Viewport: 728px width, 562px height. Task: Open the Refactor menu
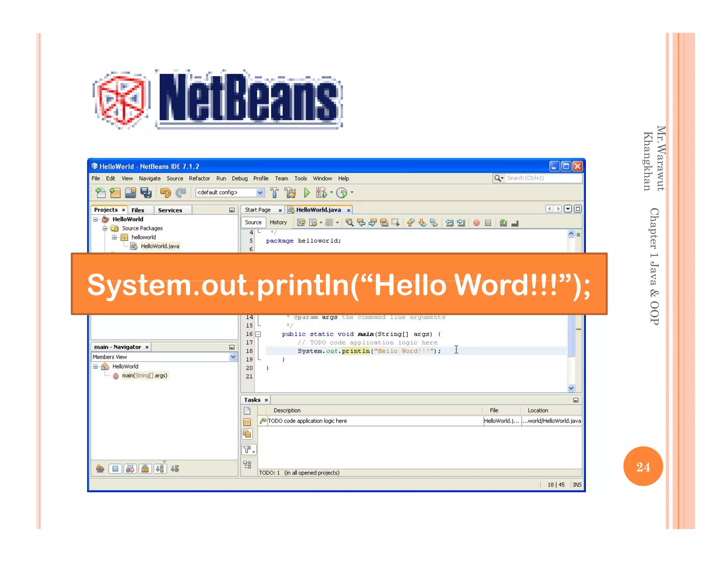tap(199, 178)
